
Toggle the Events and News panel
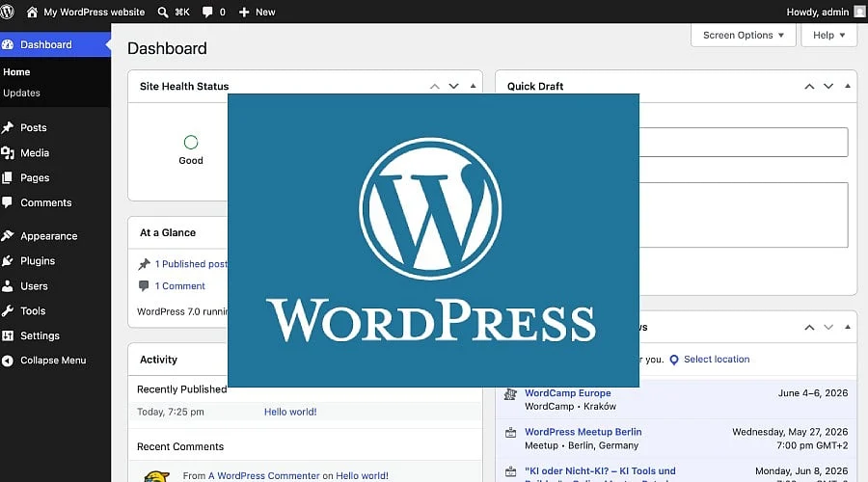(x=848, y=327)
